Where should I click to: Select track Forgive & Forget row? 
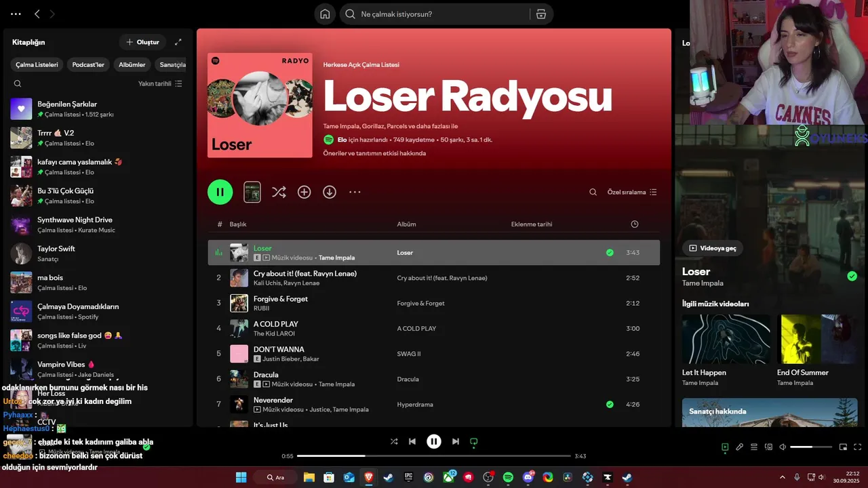coord(434,303)
